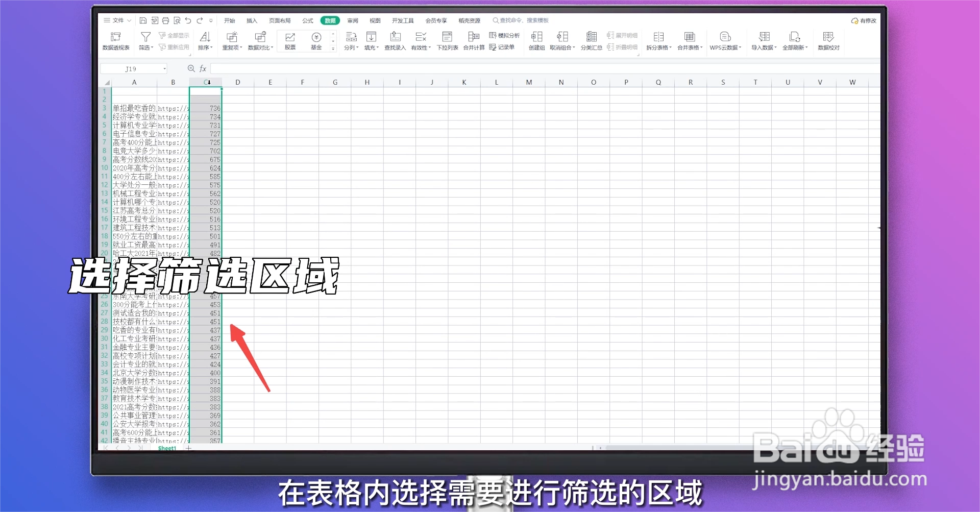The image size is (980, 512).
Task: Select the Sheet1 worksheet tab
Action: (x=167, y=448)
